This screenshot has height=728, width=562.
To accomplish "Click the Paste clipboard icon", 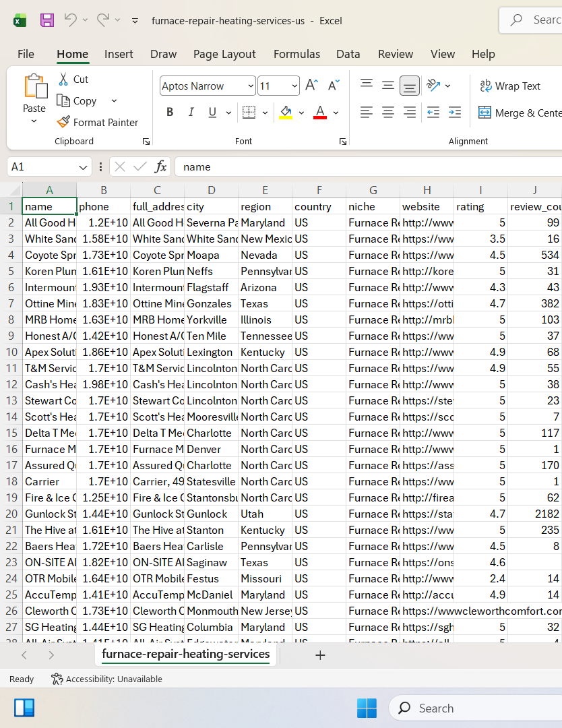I will click(36, 86).
